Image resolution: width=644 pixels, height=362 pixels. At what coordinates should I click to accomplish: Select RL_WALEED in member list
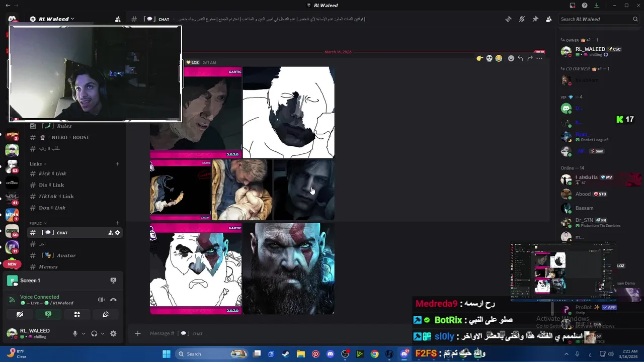(x=599, y=51)
